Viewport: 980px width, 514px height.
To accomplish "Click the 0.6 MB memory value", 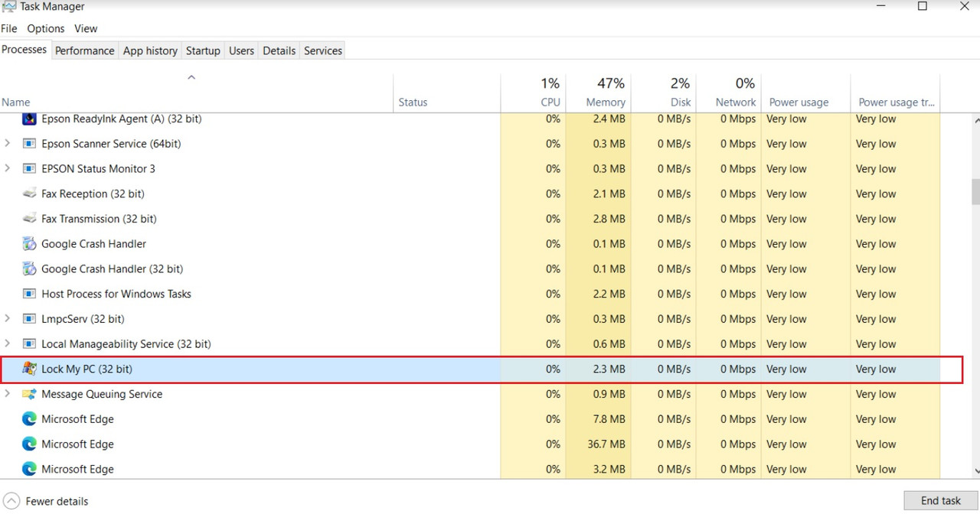I will tap(609, 344).
